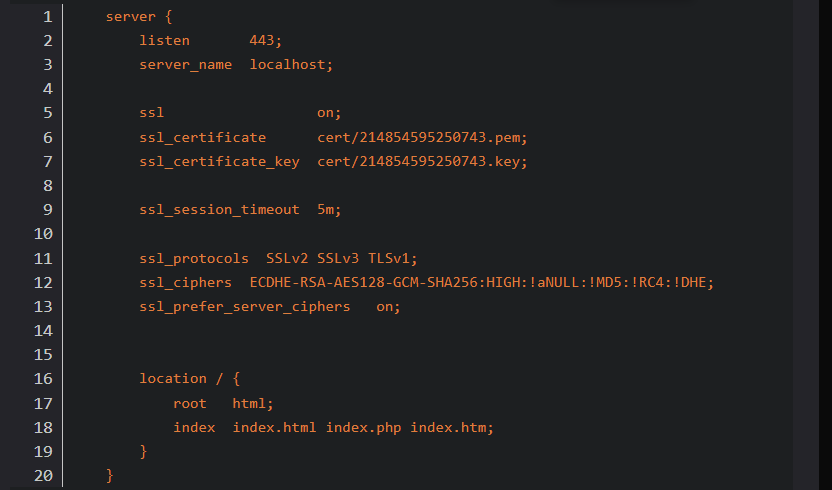Click the 'ssl' directive keyword

click(151, 113)
